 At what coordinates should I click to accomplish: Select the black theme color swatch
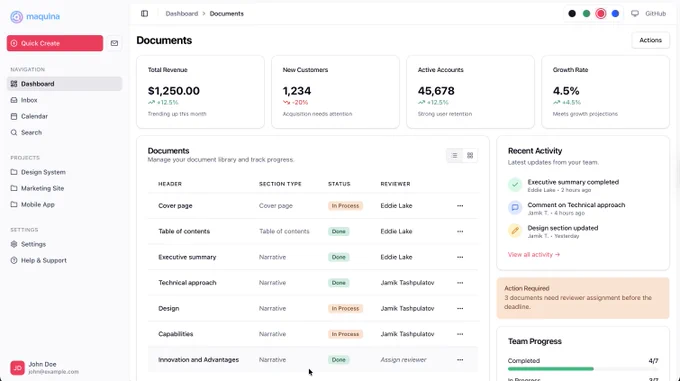click(572, 13)
